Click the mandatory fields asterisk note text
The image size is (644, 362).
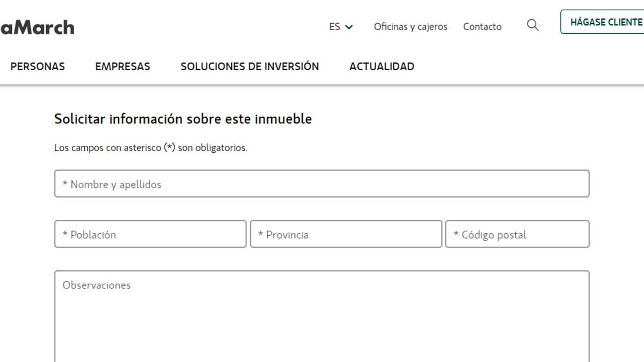click(x=150, y=148)
